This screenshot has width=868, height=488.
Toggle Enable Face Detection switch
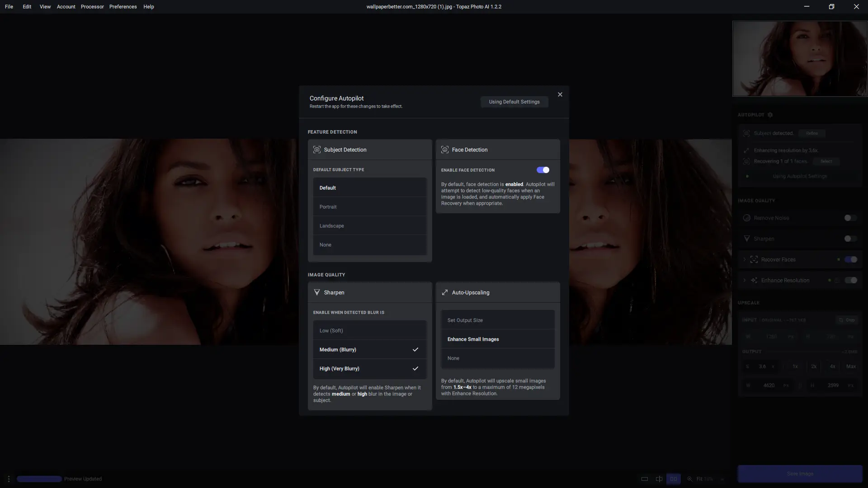(x=542, y=170)
